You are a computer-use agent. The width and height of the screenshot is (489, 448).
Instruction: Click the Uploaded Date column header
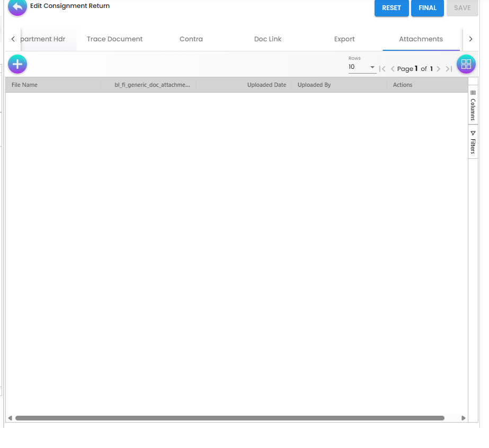pyautogui.click(x=266, y=85)
